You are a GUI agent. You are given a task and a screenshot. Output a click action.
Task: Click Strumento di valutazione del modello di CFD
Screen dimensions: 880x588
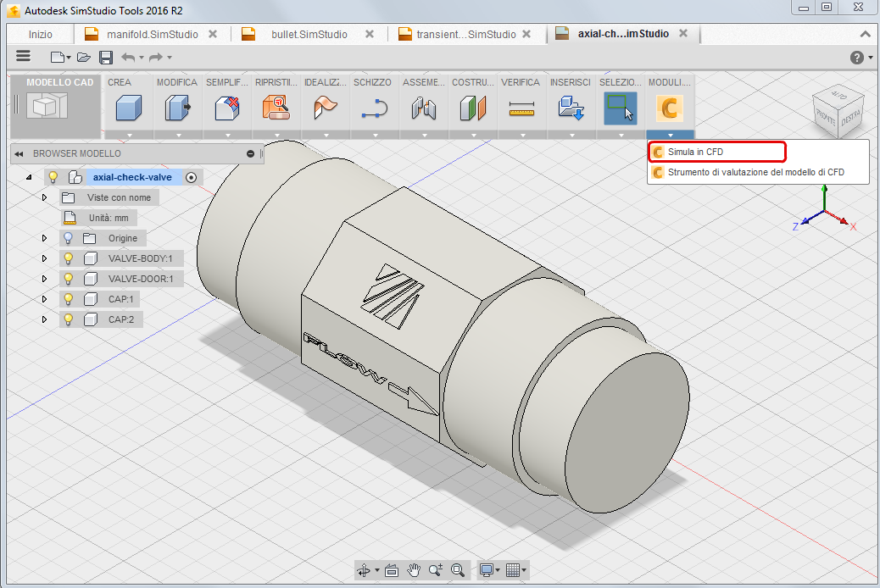click(755, 172)
